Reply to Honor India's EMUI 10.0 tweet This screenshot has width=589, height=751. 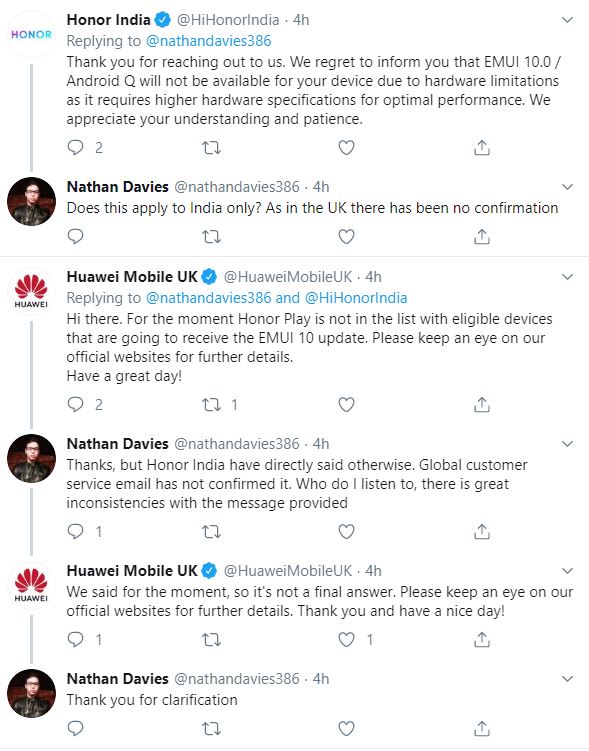coord(76,147)
